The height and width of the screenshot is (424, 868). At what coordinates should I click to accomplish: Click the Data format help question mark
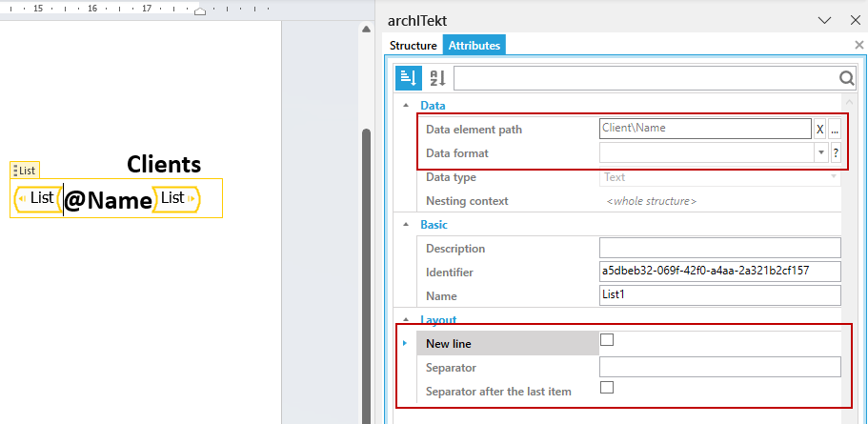tap(835, 153)
